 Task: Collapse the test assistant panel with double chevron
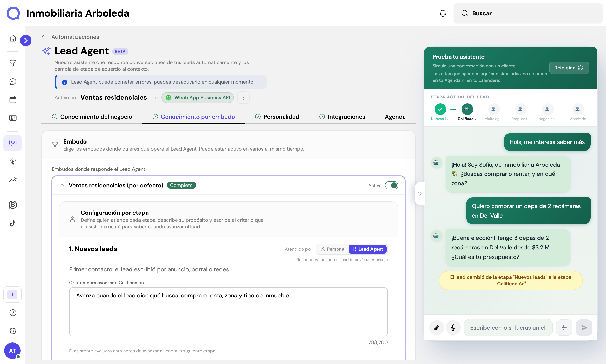click(420, 194)
